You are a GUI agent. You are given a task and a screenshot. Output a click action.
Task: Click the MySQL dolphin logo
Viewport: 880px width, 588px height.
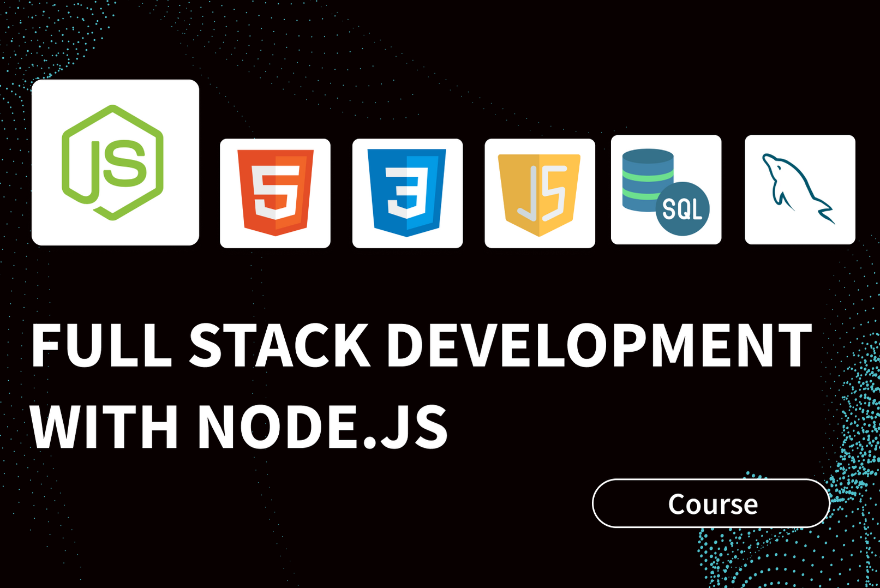799,189
